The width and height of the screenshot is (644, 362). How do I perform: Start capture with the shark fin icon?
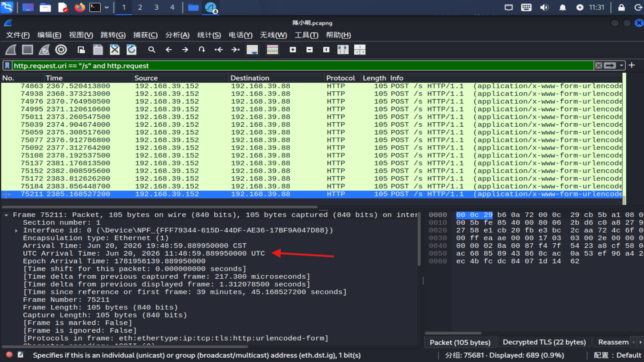pos(11,50)
